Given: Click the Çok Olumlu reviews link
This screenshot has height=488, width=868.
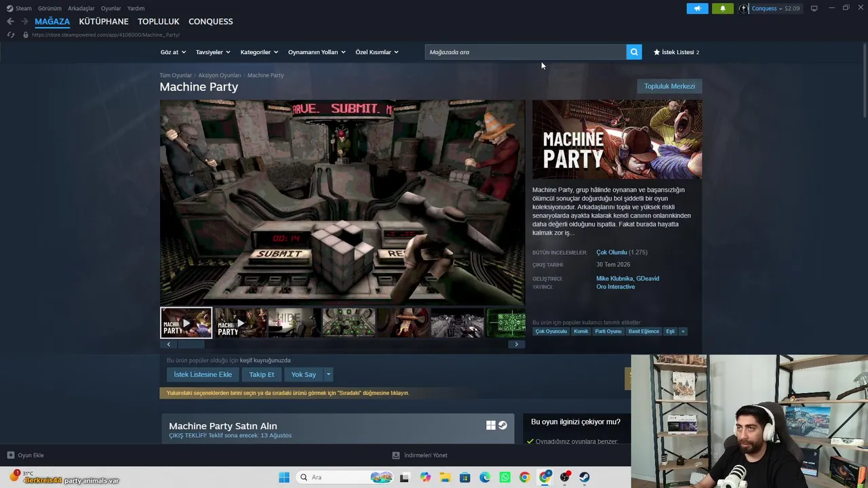Looking at the screenshot, I should coord(612,253).
